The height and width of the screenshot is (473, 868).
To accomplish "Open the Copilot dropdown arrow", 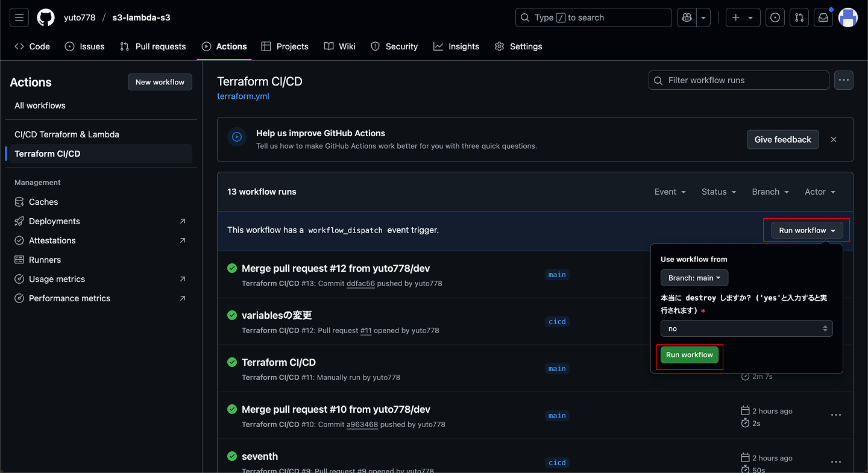I will pos(703,17).
